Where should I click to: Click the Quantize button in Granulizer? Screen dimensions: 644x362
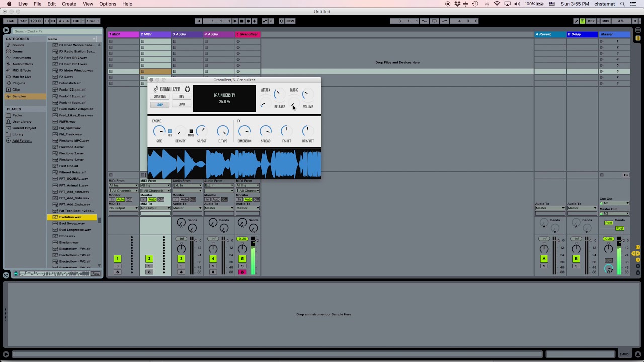pos(159,97)
